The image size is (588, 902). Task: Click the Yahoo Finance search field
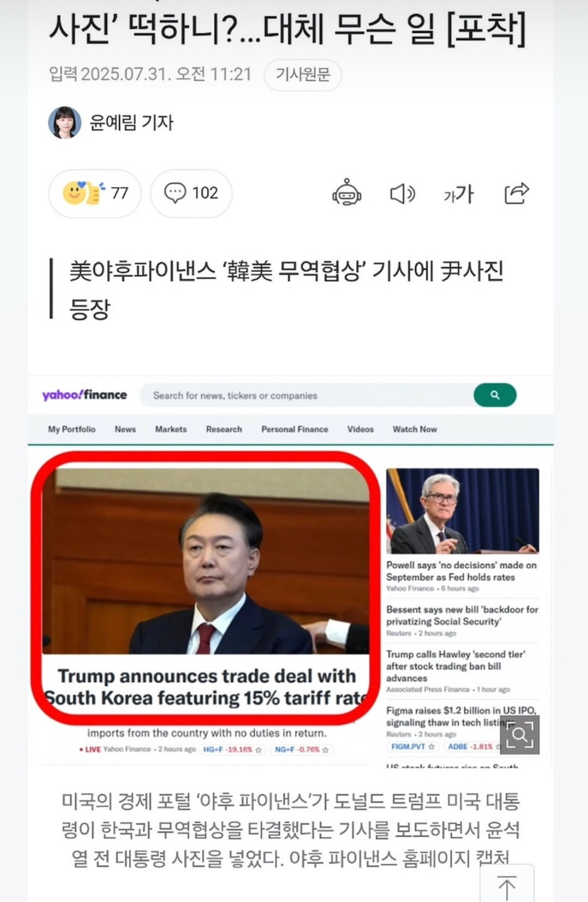coord(307,395)
